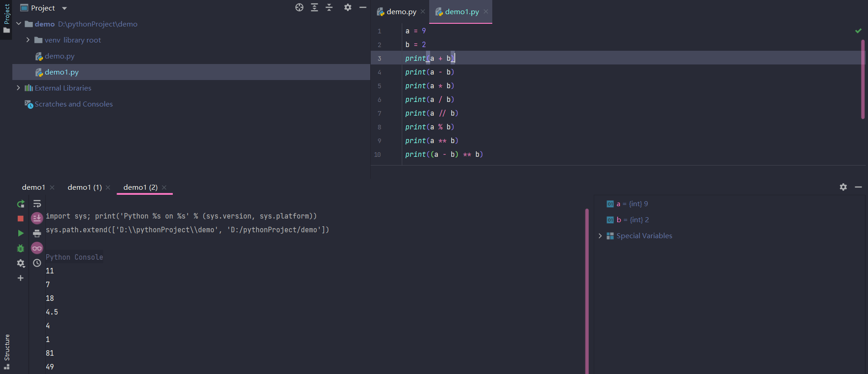Toggle soft-wrap in the console
The width and height of the screenshot is (868, 374).
click(37, 204)
